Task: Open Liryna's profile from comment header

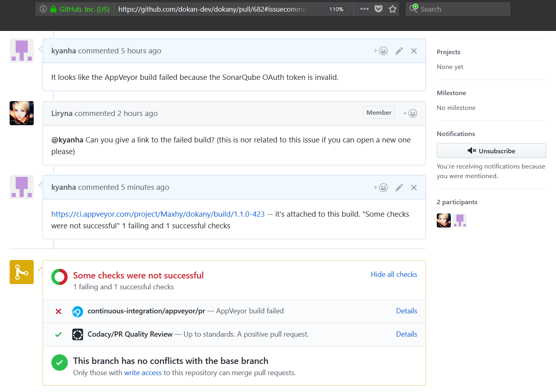Action: [62, 114]
